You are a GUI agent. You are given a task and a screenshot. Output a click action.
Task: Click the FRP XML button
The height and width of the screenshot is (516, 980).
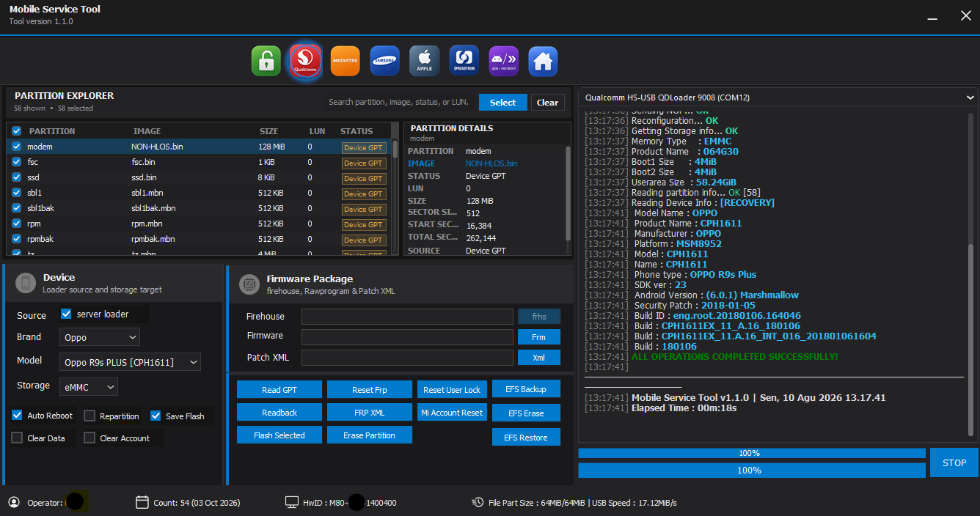coord(370,412)
